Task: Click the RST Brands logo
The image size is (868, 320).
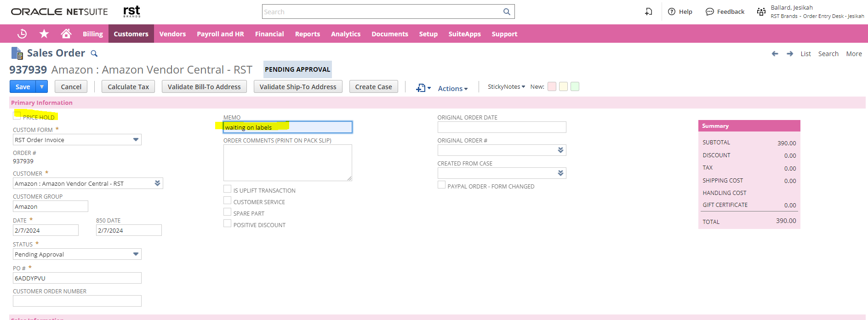Action: pos(132,11)
